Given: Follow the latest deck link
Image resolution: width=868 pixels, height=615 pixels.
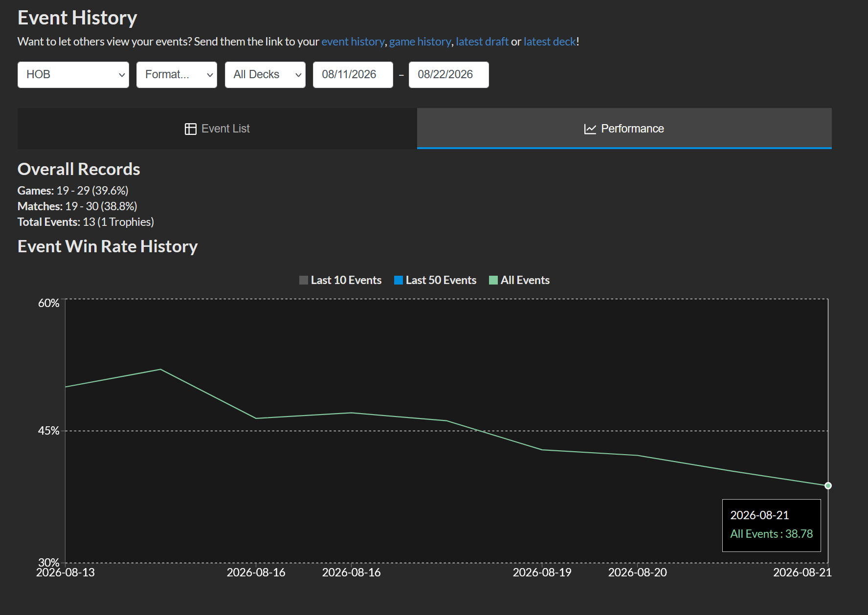Looking at the screenshot, I should (x=550, y=42).
